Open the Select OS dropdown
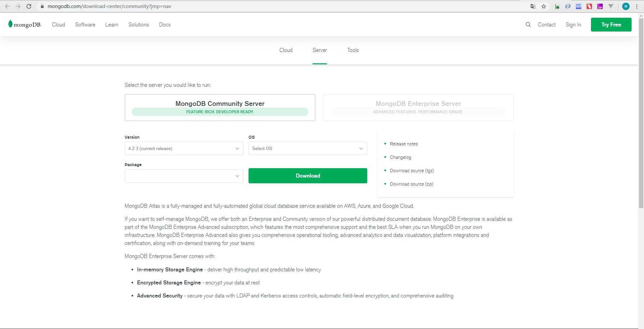644x329 pixels. coord(308,148)
